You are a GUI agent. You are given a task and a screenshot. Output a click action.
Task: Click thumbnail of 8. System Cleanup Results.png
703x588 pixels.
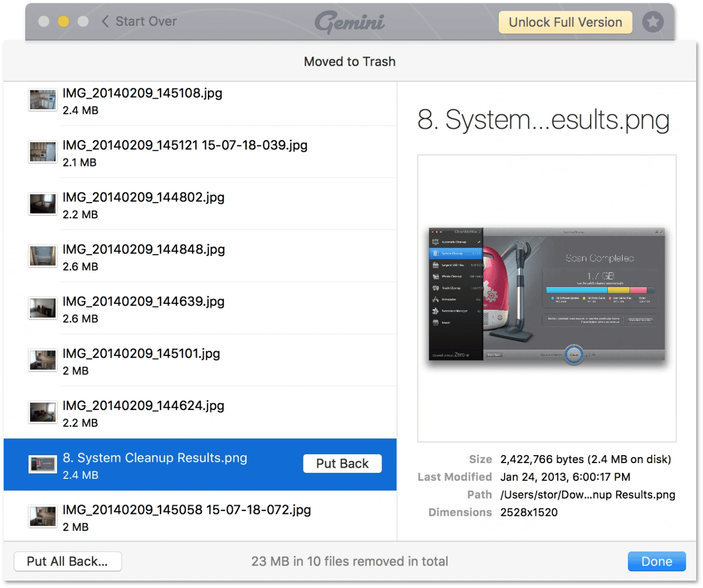[x=43, y=464]
